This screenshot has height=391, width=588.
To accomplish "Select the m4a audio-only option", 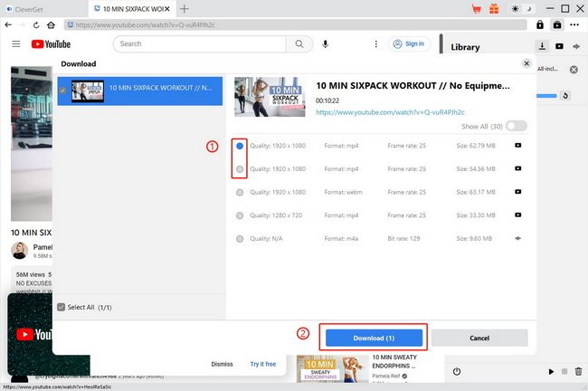I will pyautogui.click(x=240, y=239).
